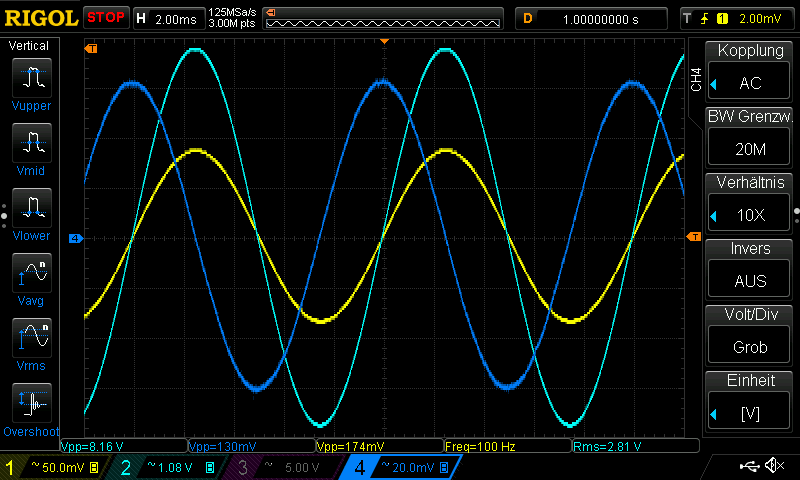Click the channel 1 bandwidth limit B icon

(x=94, y=467)
